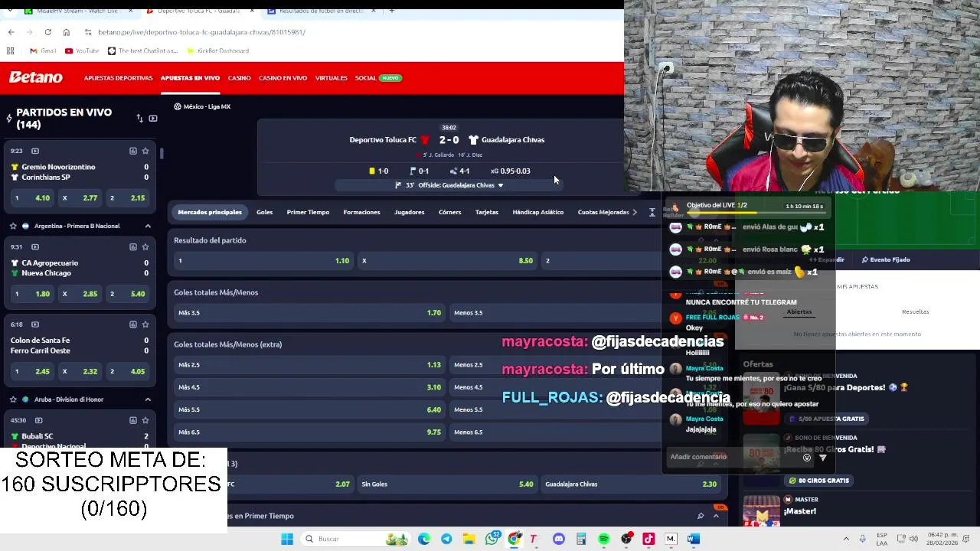Select Más 3.5 goals at 1.70
This screenshot has height=551, width=980.
[309, 313]
